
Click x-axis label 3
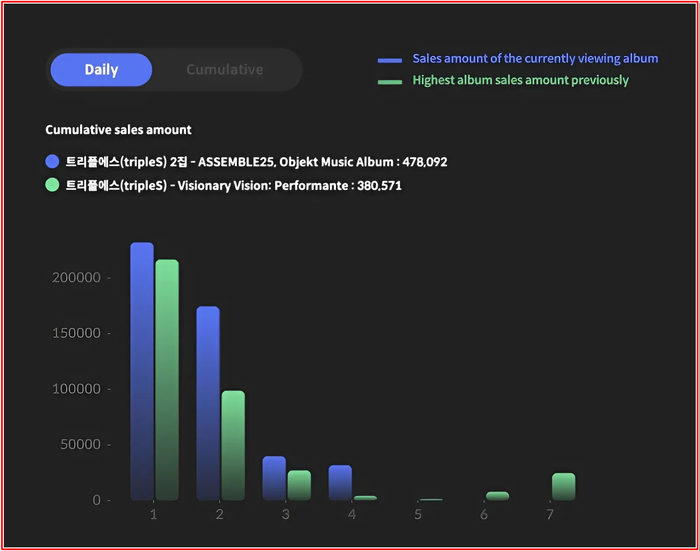pyautogui.click(x=286, y=514)
